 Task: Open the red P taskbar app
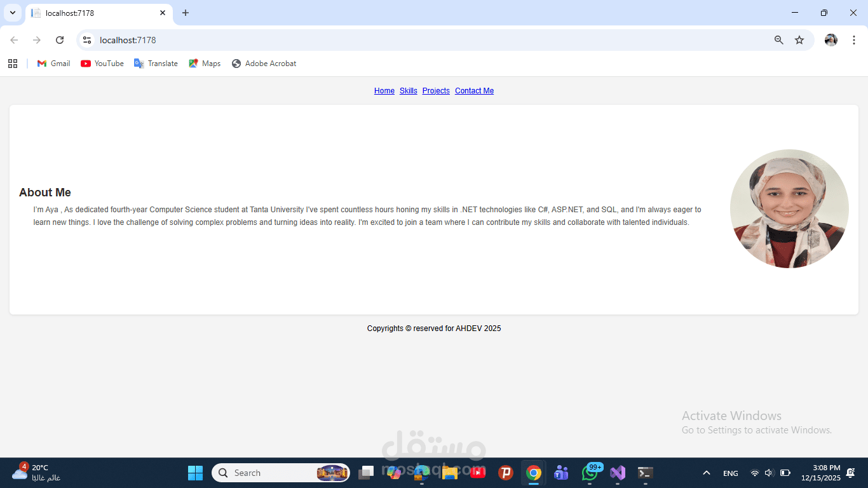click(506, 473)
